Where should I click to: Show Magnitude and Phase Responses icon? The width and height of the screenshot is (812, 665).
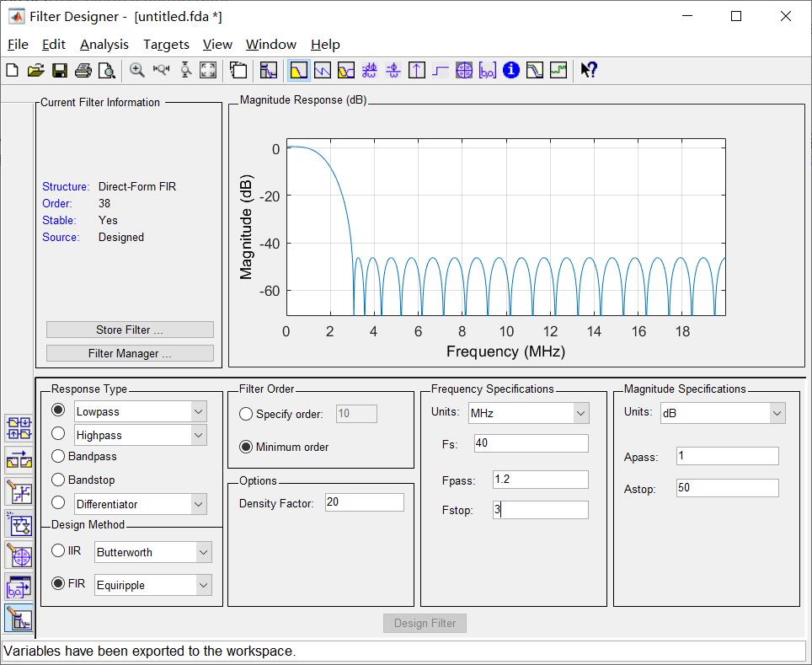tap(346, 70)
